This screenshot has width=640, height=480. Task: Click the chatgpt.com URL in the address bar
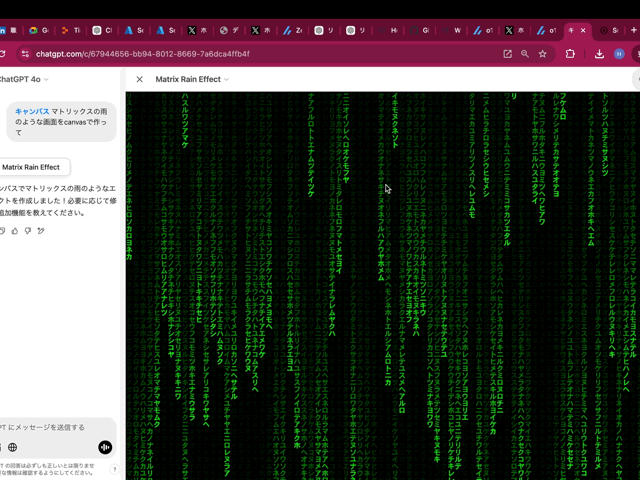click(x=142, y=54)
